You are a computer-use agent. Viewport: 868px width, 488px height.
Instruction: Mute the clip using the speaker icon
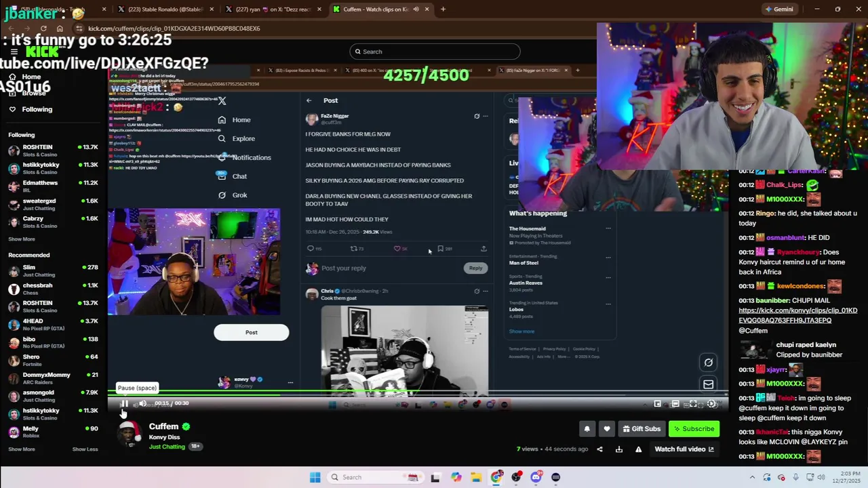142,403
